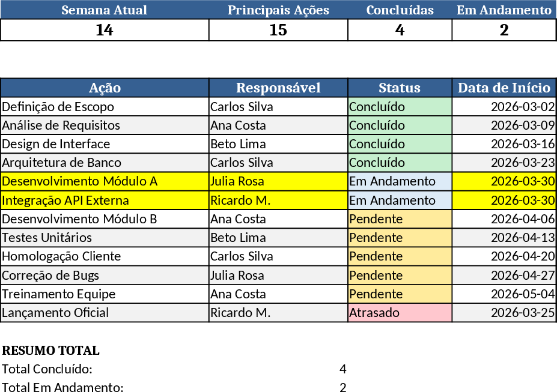The height and width of the screenshot is (392, 557).
Task: Click the "Concluídas" header in the top summary
Action: point(400,10)
